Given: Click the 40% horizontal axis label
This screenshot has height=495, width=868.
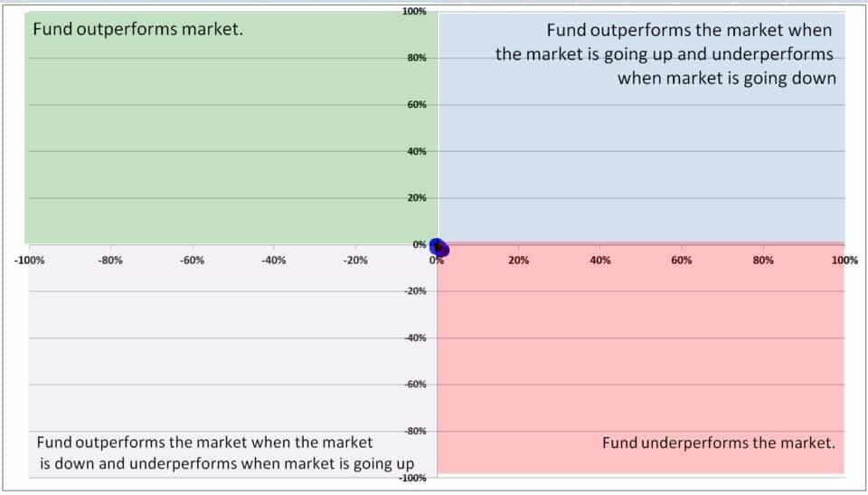Looking at the screenshot, I should 600,260.
